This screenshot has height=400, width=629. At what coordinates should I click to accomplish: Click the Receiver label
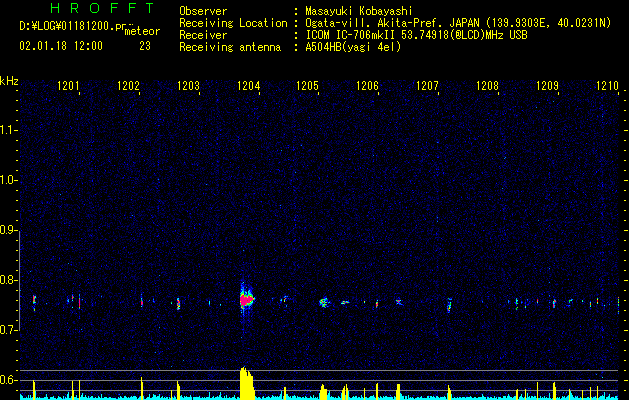tap(203, 35)
